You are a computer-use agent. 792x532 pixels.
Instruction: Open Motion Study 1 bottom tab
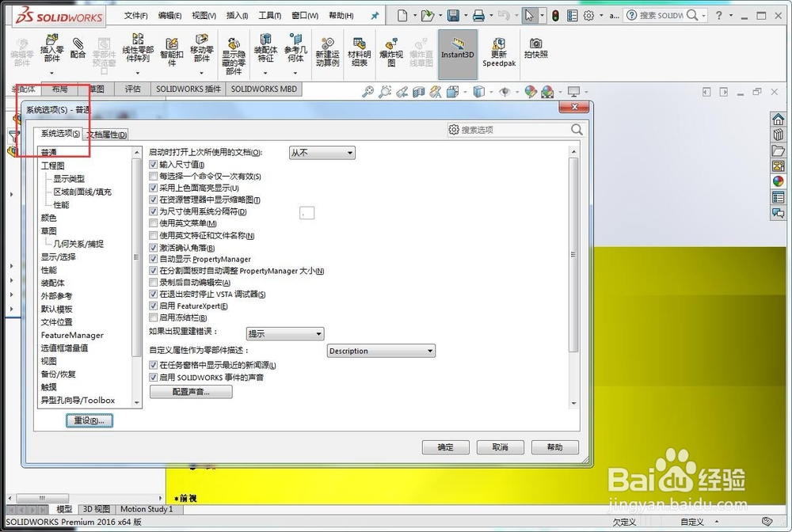147,509
